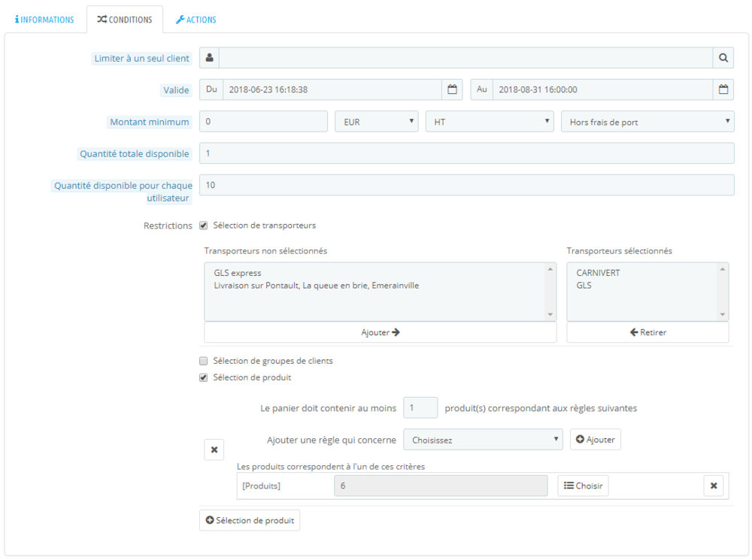Open the EUR currency dropdown
Image resolution: width=752 pixels, height=560 pixels.
(x=377, y=122)
